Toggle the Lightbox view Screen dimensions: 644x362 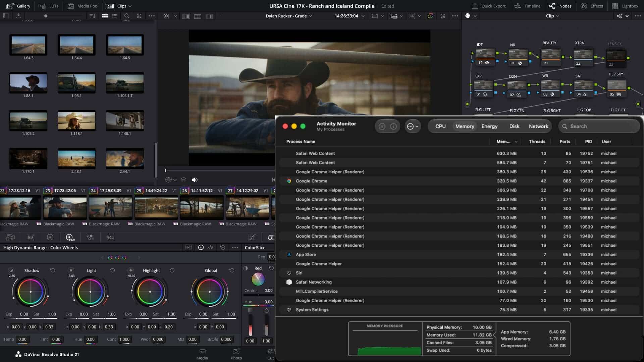(x=625, y=6)
